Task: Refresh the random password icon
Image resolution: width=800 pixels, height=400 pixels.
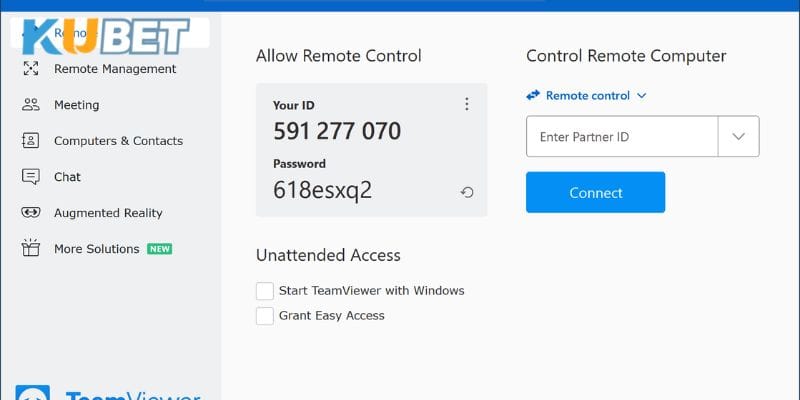Action: click(x=467, y=192)
